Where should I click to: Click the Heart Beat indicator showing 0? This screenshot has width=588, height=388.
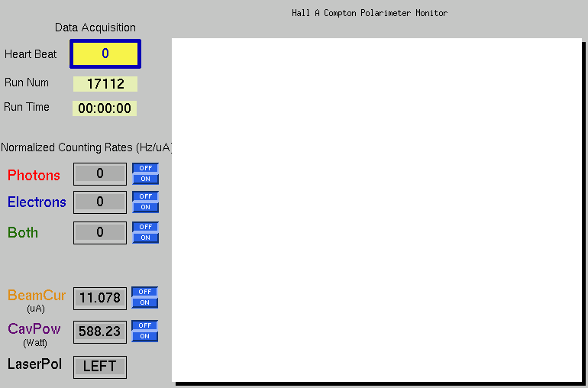pyautogui.click(x=105, y=53)
